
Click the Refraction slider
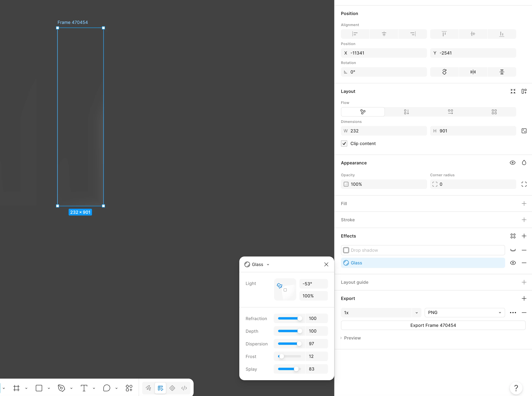(x=289, y=319)
